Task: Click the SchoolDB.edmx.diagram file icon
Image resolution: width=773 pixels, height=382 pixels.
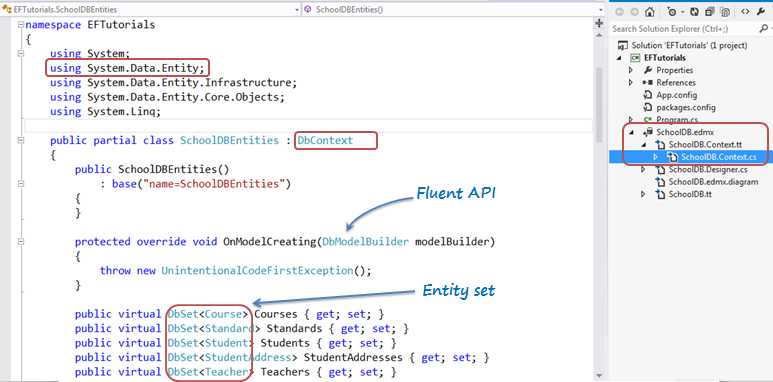Action: [x=660, y=182]
